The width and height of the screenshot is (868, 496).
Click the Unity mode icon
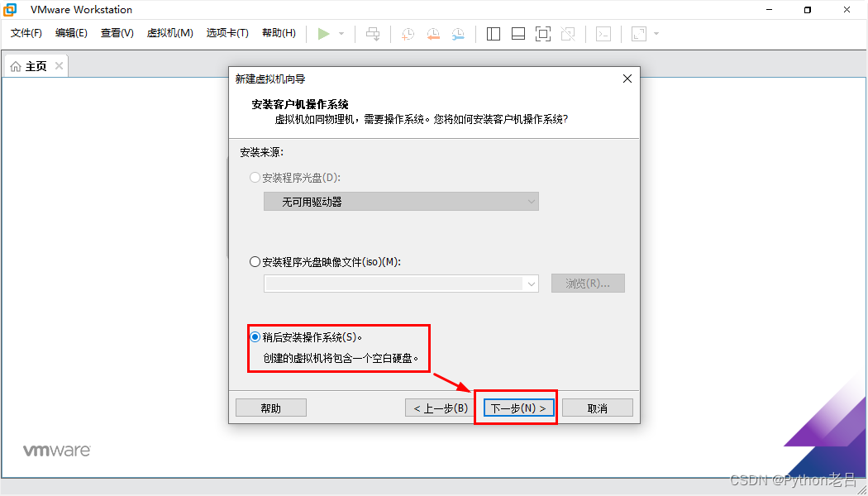point(568,34)
